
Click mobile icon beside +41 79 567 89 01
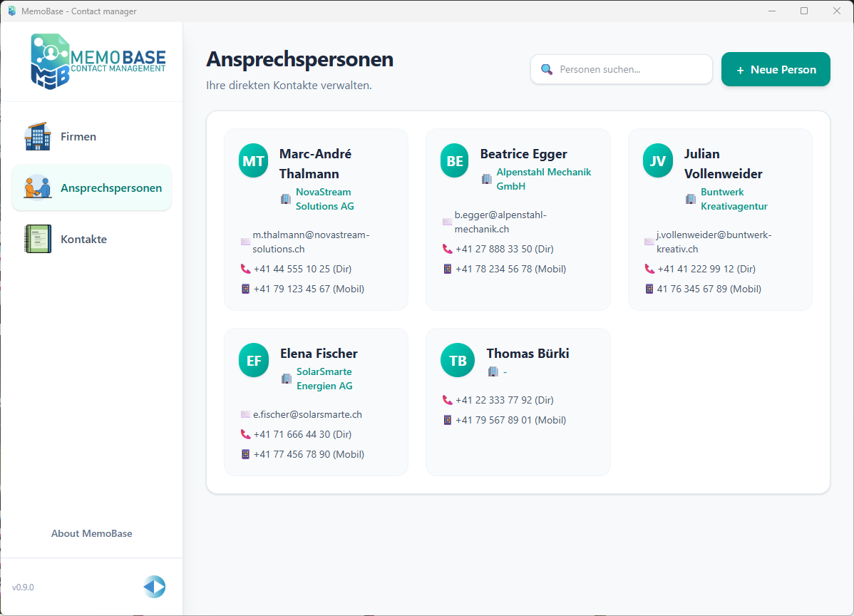447,420
